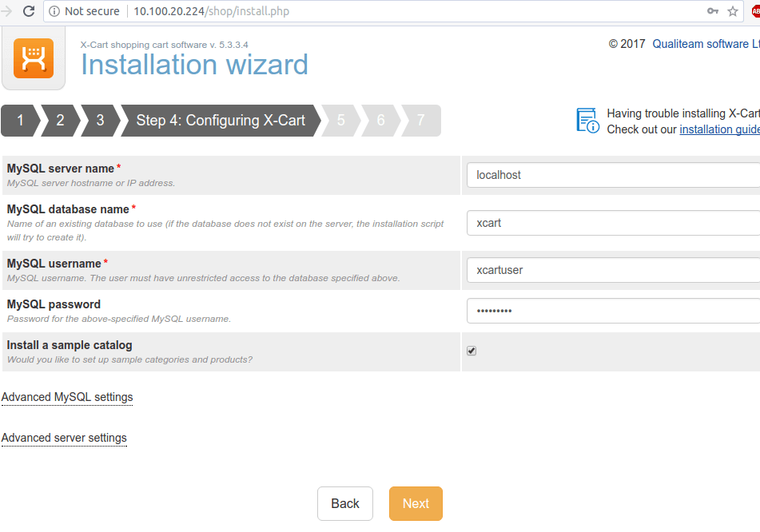Click the MySQL server name label
The image size is (760, 532).
tap(61, 169)
